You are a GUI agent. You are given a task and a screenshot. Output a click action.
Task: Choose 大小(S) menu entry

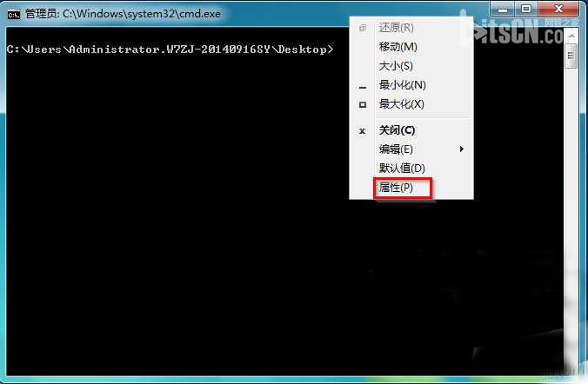pos(411,66)
